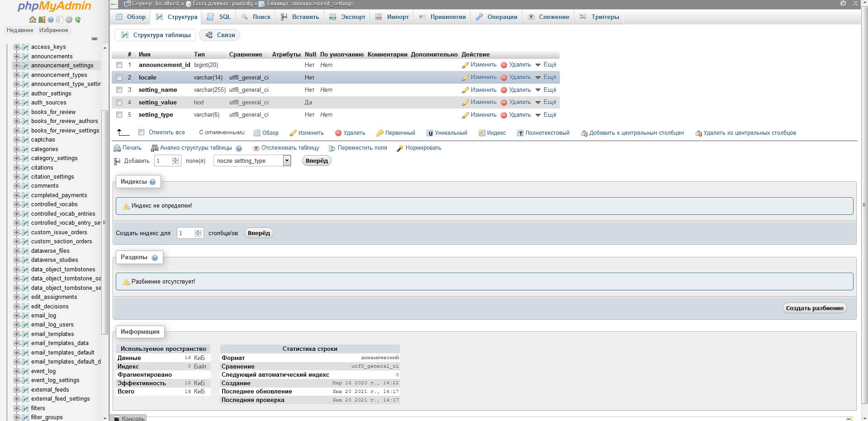The height and width of the screenshot is (421, 868).
Task: Open 'Ещё' dropdown for locale
Action: [x=545, y=77]
